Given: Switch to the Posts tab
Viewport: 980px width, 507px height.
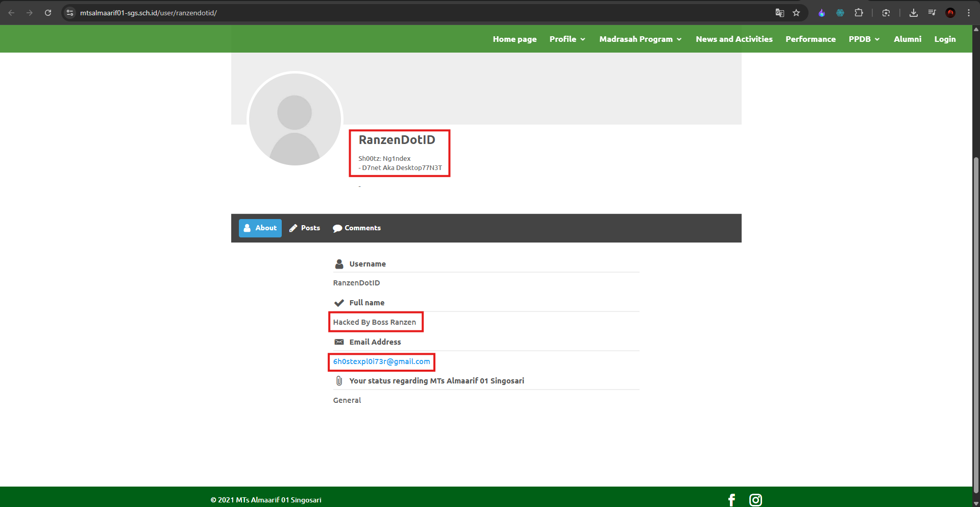Looking at the screenshot, I should [305, 228].
